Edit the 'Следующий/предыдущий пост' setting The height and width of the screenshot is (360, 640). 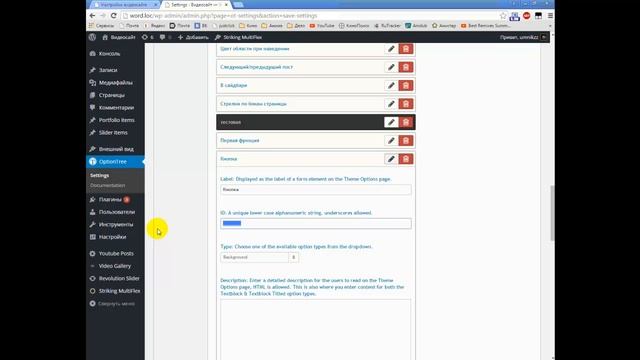tap(391, 67)
